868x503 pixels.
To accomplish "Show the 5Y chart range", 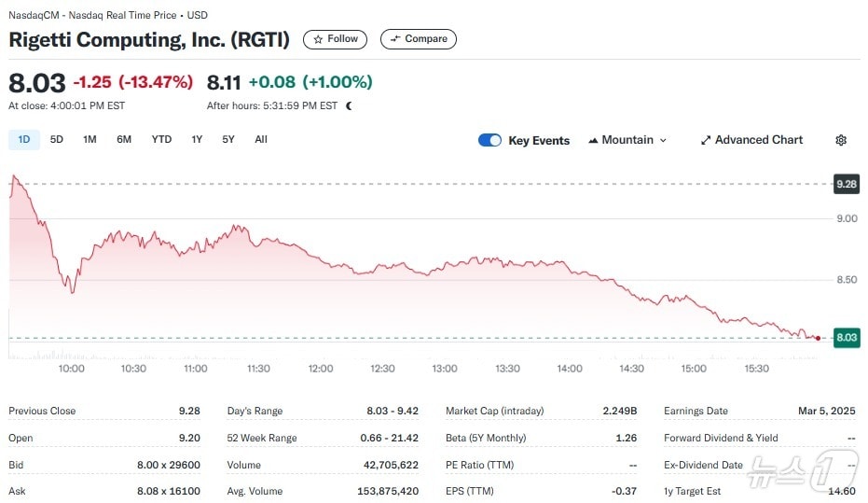I will pos(228,140).
